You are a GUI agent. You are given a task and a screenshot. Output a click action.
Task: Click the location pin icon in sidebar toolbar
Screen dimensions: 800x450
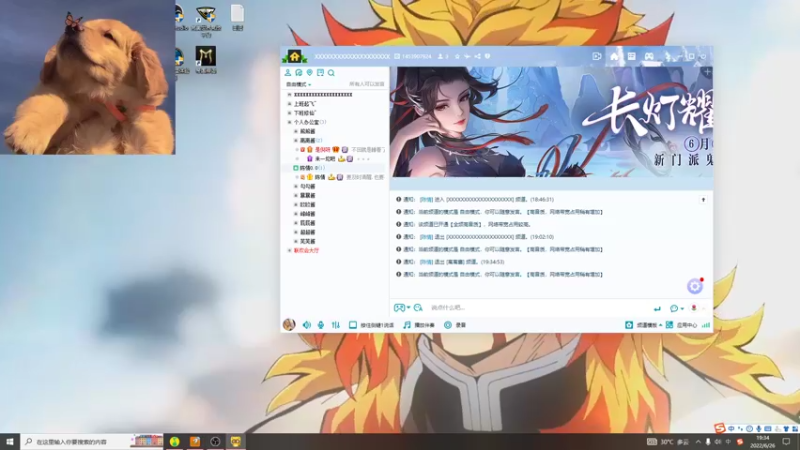pyautogui.click(x=309, y=73)
